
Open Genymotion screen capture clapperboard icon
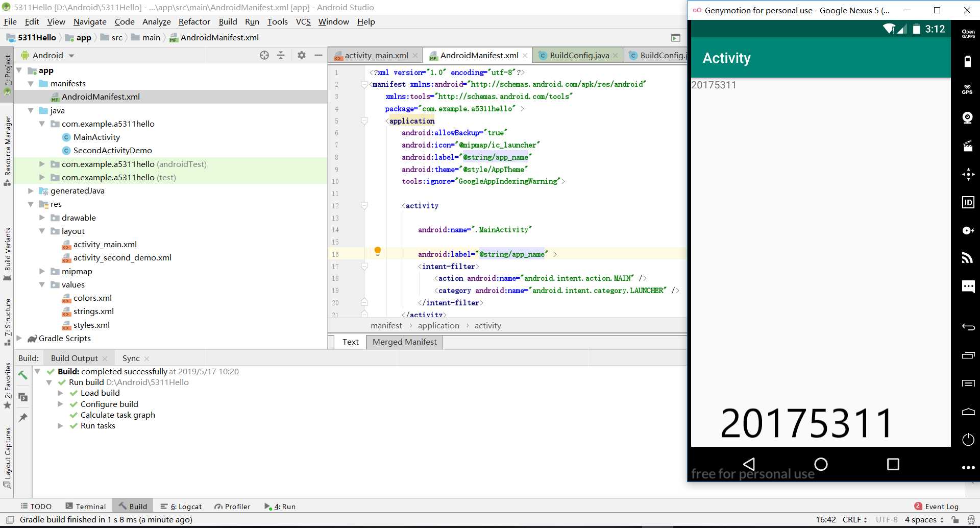pyautogui.click(x=967, y=147)
